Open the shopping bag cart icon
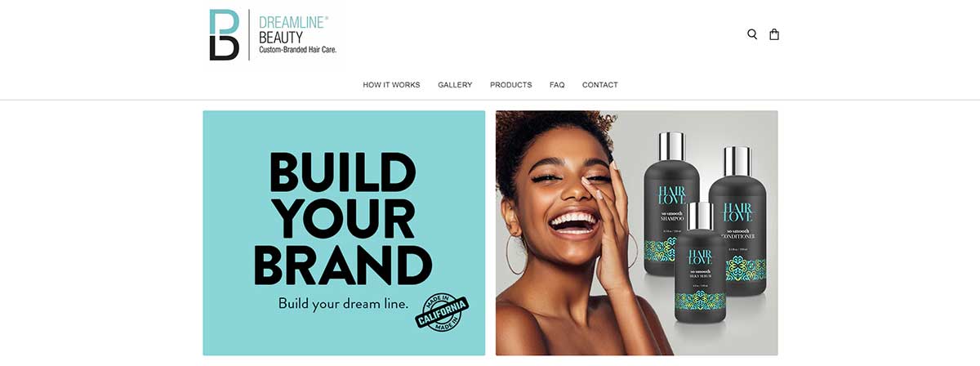980x366 pixels. tap(774, 34)
